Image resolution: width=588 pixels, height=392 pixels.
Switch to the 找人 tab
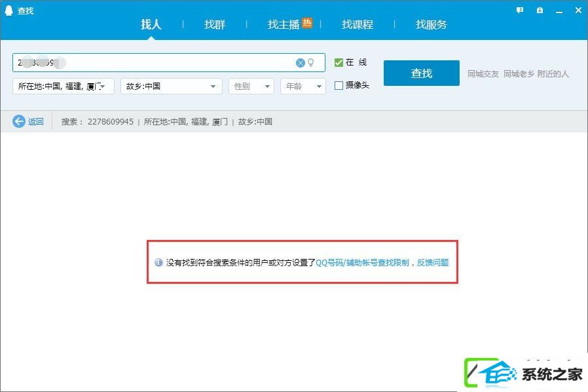tap(151, 24)
